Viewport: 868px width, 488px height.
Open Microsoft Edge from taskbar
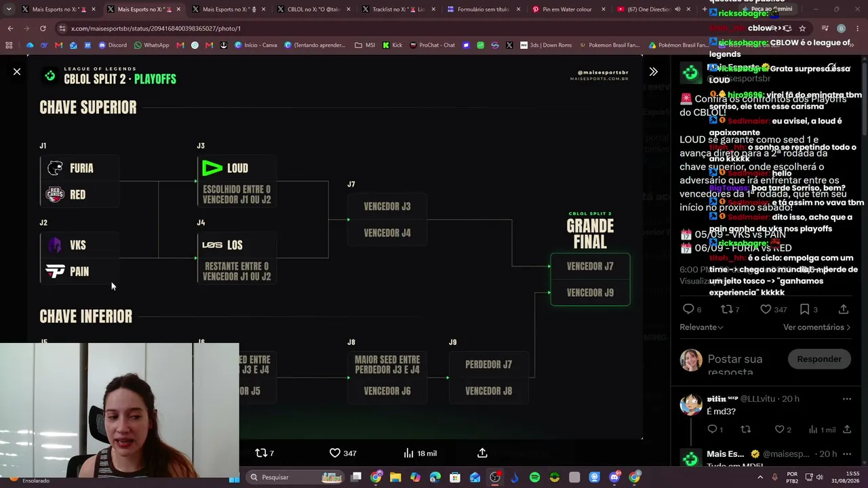coord(435,477)
